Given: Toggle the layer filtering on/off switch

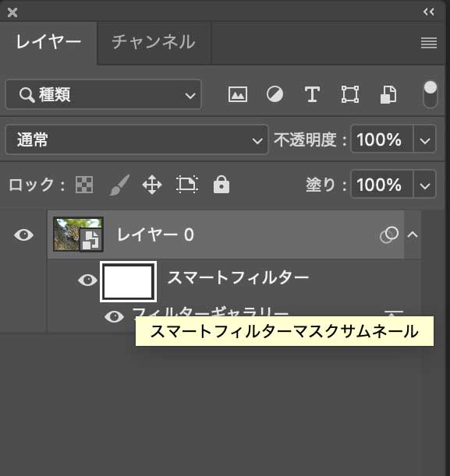Looking at the screenshot, I should coord(430,94).
